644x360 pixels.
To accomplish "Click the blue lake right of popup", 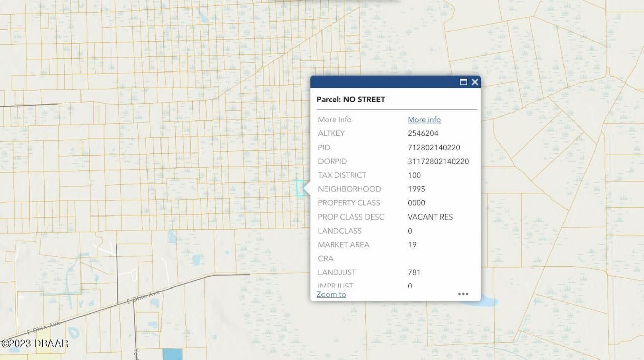I will (x=489, y=301).
